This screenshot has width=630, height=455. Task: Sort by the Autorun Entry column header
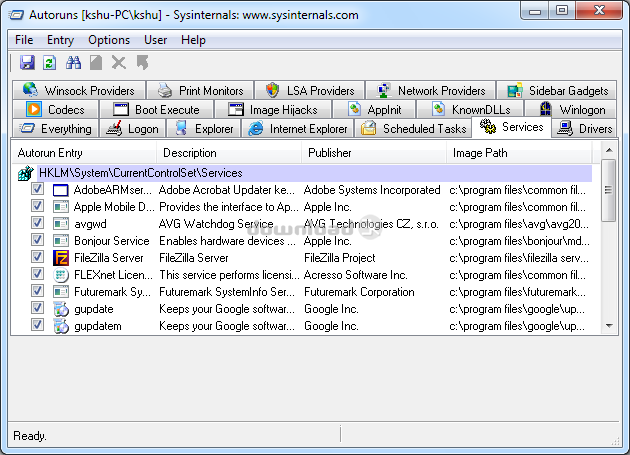pyautogui.click(x=84, y=153)
